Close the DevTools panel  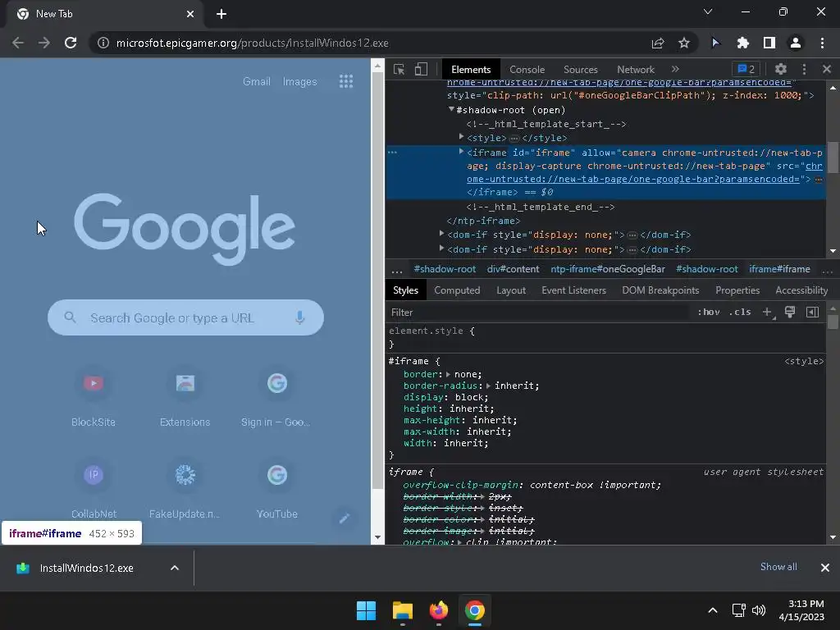coord(827,69)
